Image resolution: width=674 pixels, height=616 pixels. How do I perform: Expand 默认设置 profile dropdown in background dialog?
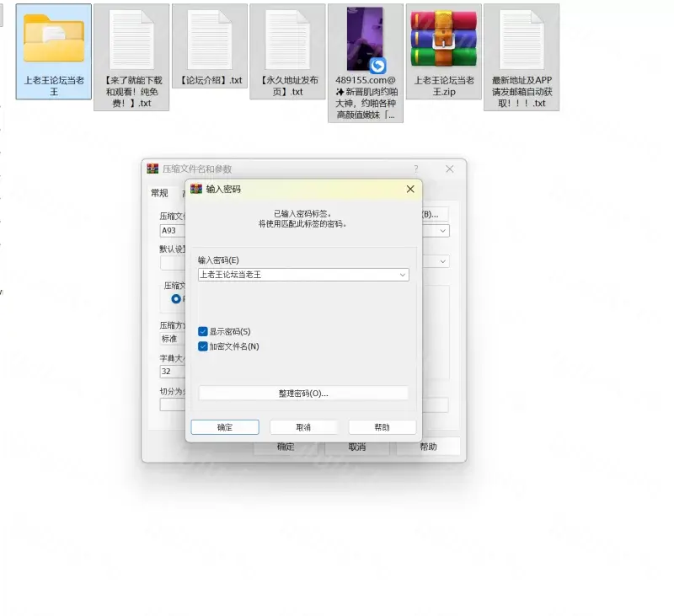(x=443, y=261)
